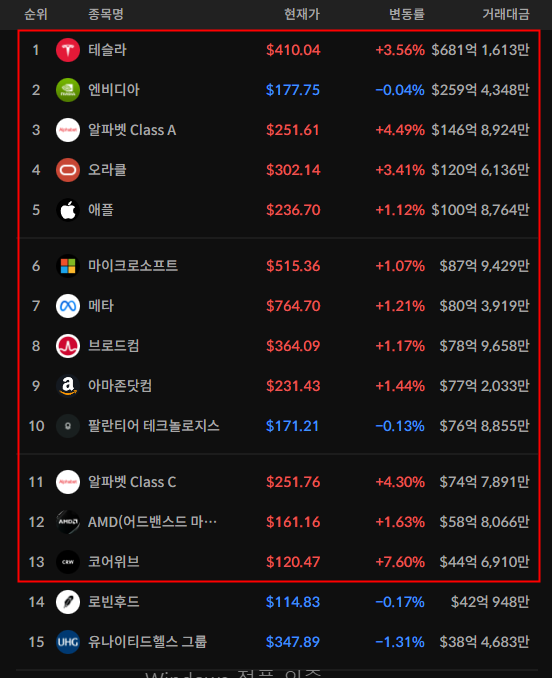Click the Meta logo icon
Viewport: 552px width, 678px height.
click(68, 306)
